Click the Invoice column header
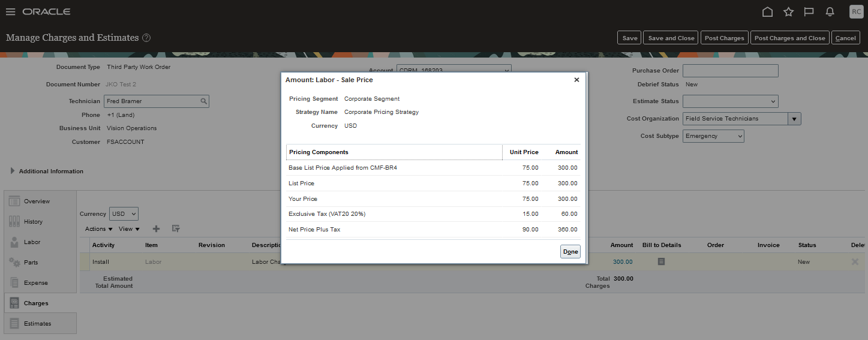This screenshot has height=340, width=868. (768, 245)
